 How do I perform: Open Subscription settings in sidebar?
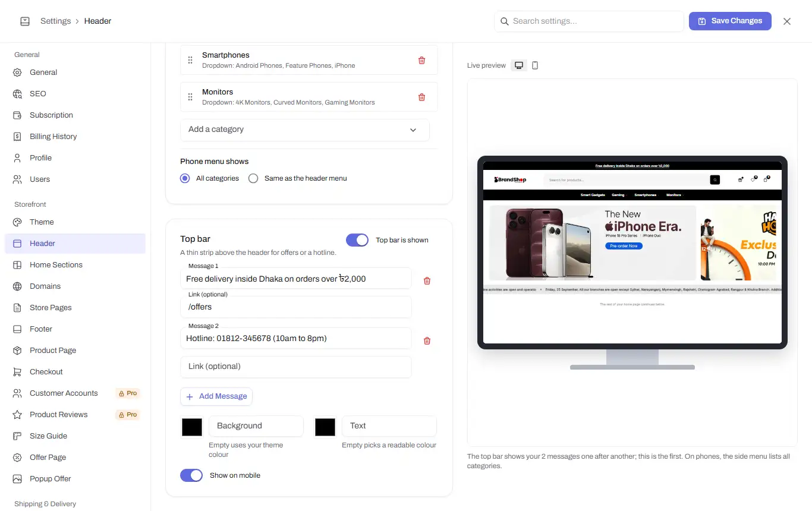pyautogui.click(x=75, y=115)
